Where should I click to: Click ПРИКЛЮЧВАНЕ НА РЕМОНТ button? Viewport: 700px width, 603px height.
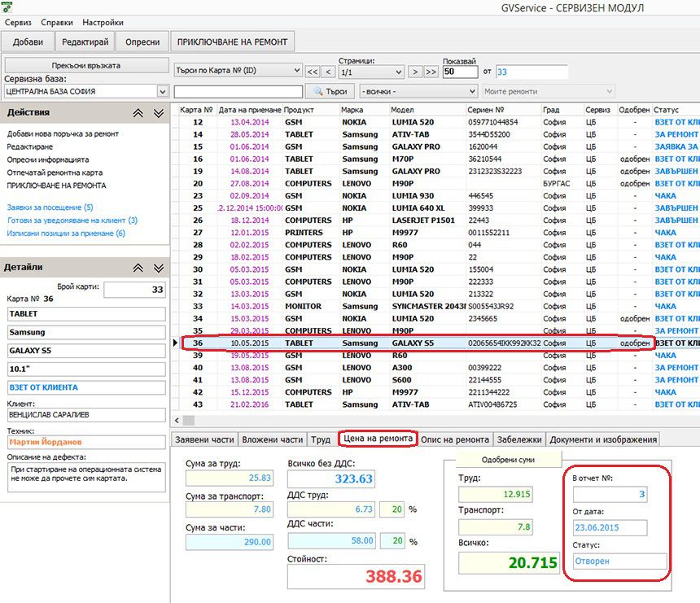(232, 42)
